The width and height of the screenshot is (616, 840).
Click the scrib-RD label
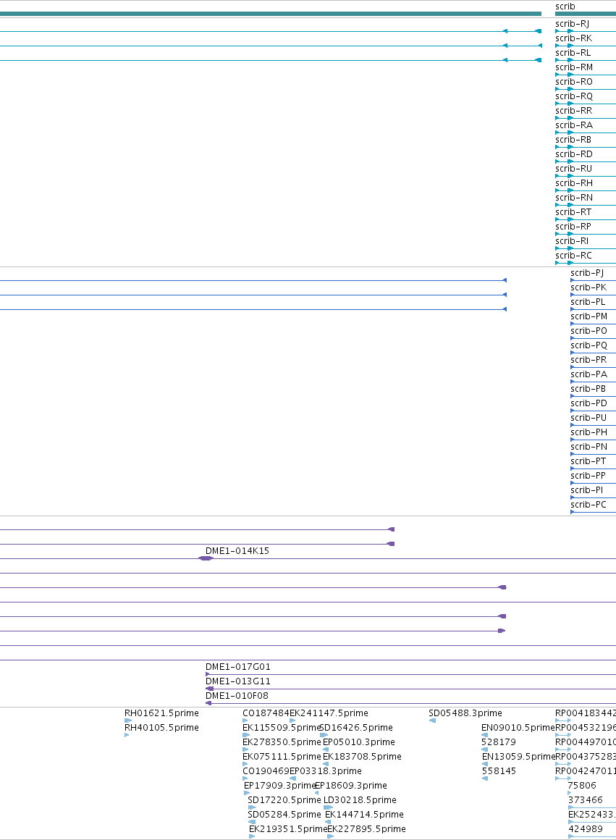click(574, 154)
